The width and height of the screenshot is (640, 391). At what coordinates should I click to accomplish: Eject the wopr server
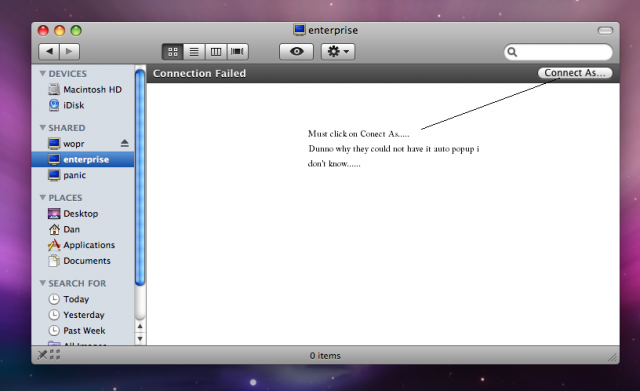click(124, 143)
